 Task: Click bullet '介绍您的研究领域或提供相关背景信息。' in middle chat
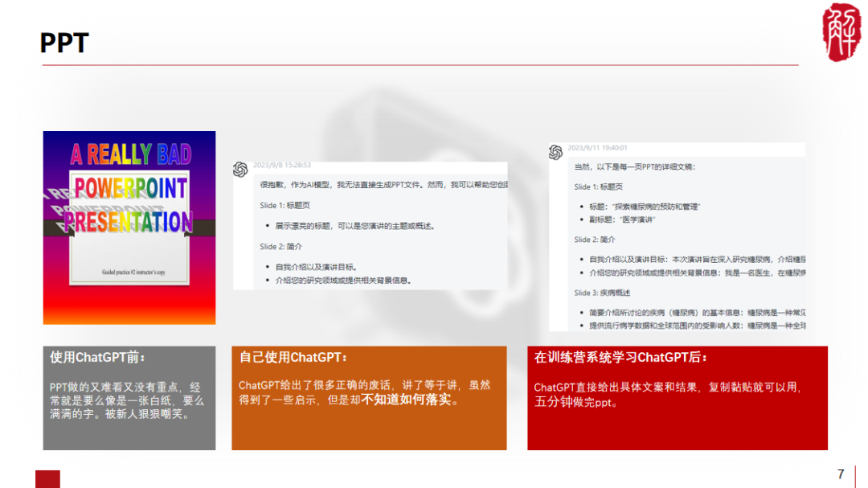(x=344, y=281)
